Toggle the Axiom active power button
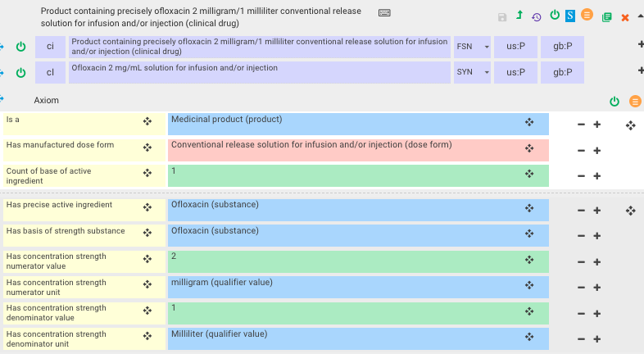Image resolution: width=644 pixels, height=354 pixels. (615, 101)
